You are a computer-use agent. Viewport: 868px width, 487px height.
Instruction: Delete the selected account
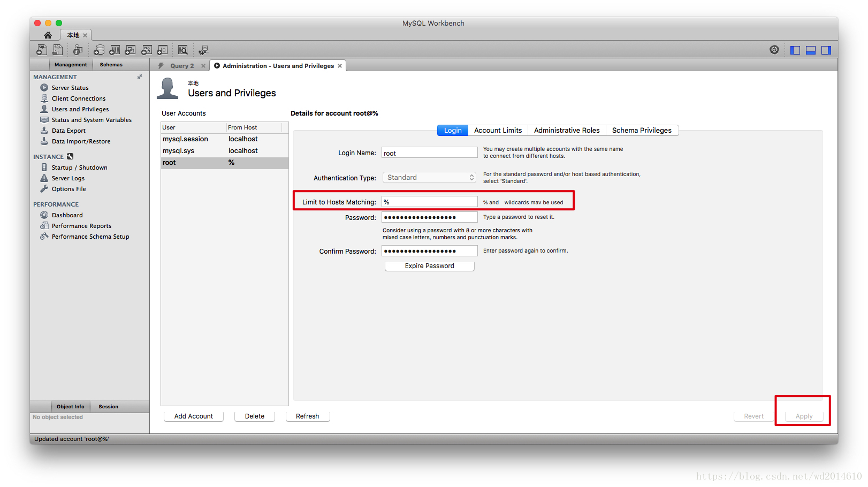(255, 416)
